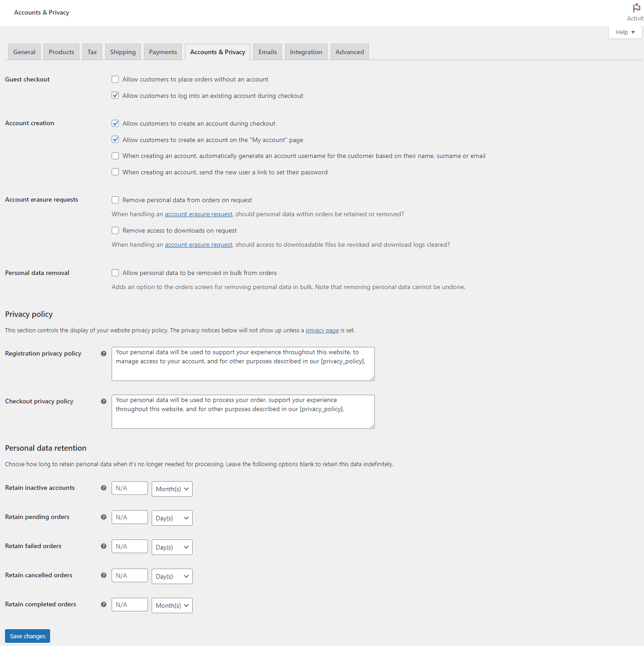Check Remove personal data from orders on request
This screenshot has width=644, height=646.
click(x=115, y=200)
